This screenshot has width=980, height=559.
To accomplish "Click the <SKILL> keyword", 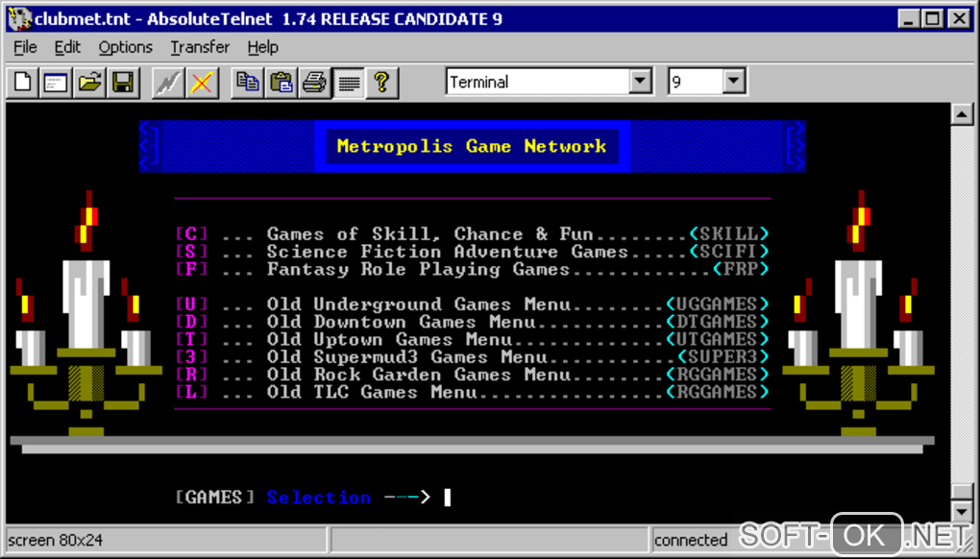I will [x=728, y=234].
